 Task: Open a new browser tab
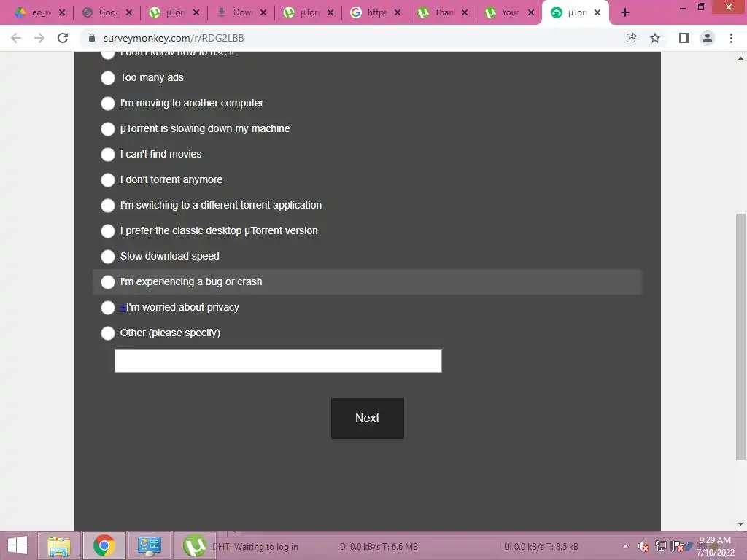click(x=625, y=13)
